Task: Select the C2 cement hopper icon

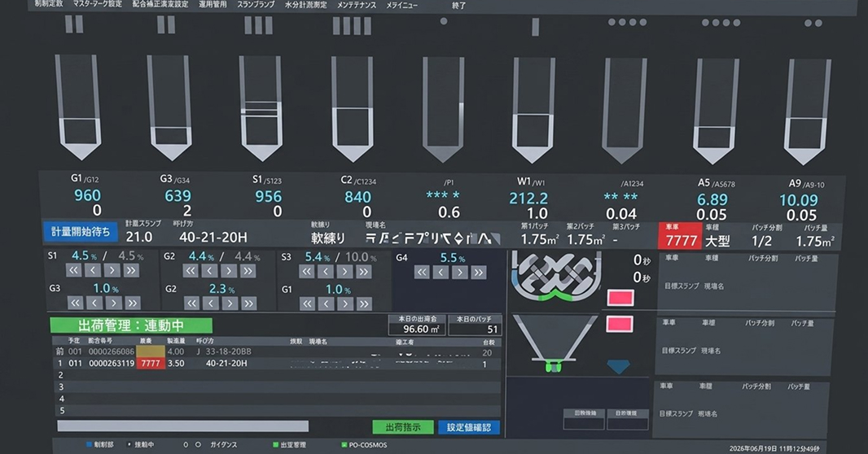Action: coord(352,108)
